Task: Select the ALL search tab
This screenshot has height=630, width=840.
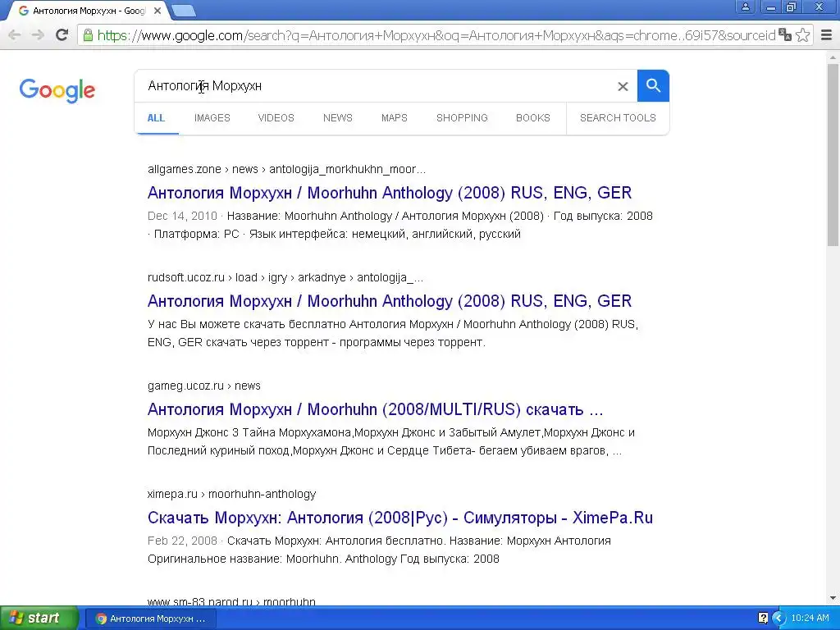Action: (x=156, y=118)
